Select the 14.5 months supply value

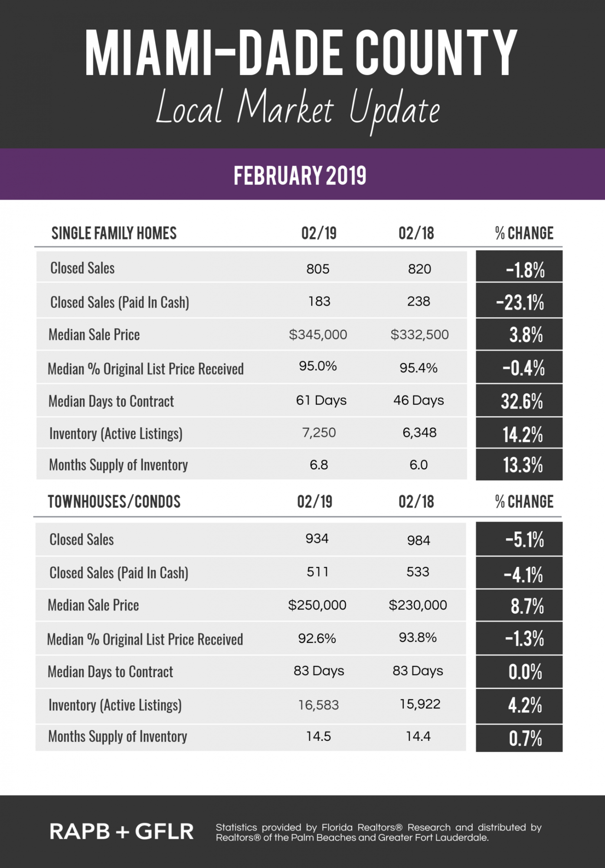click(319, 736)
